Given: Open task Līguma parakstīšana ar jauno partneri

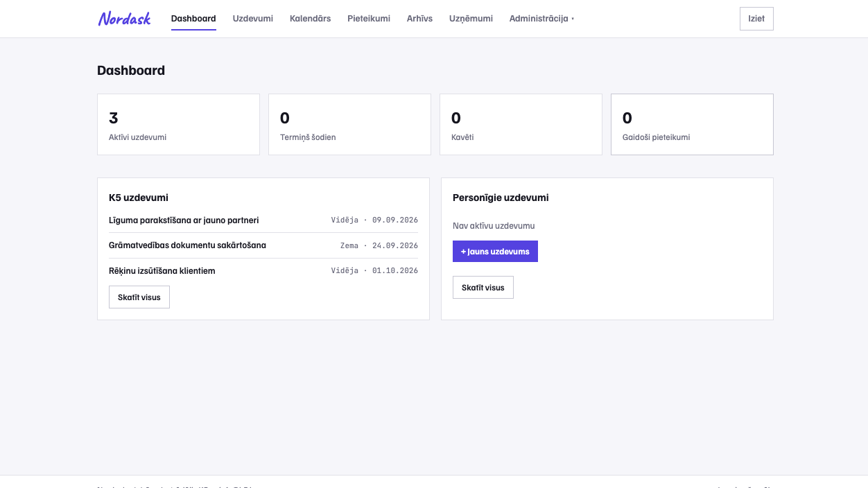Looking at the screenshot, I should tap(263, 220).
